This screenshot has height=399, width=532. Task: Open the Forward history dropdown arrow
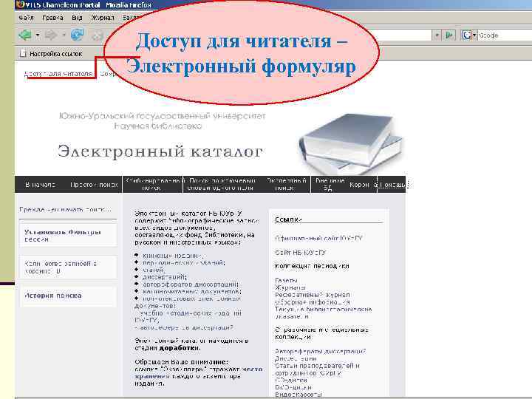point(64,35)
